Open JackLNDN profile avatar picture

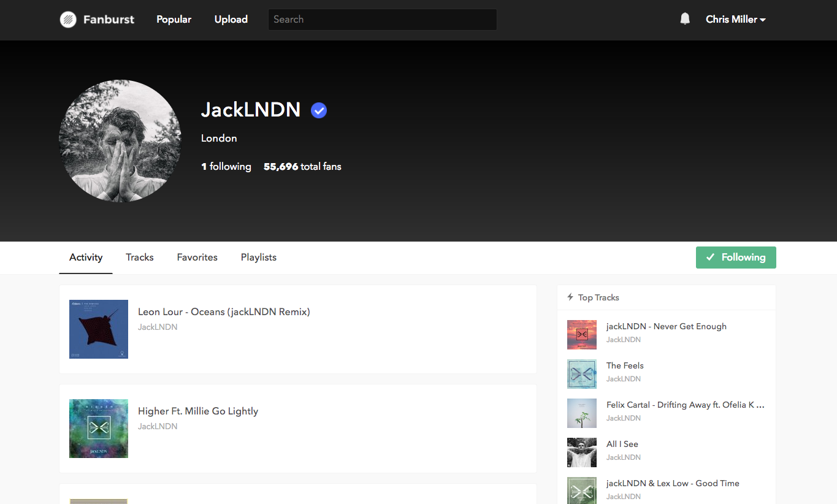120,141
